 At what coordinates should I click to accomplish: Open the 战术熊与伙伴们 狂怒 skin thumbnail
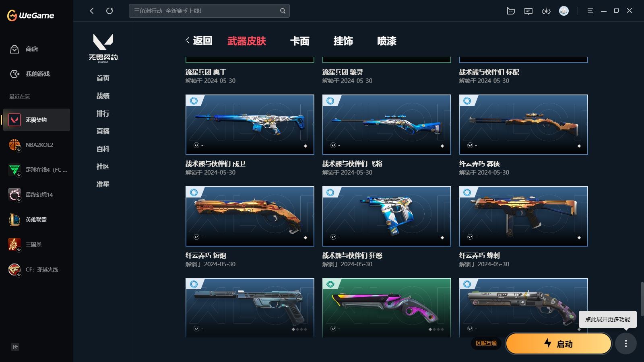point(387,216)
